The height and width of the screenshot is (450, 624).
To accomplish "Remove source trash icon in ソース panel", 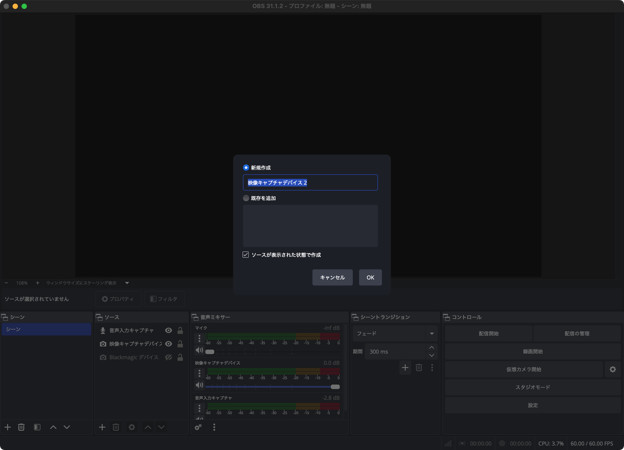I will [x=116, y=427].
